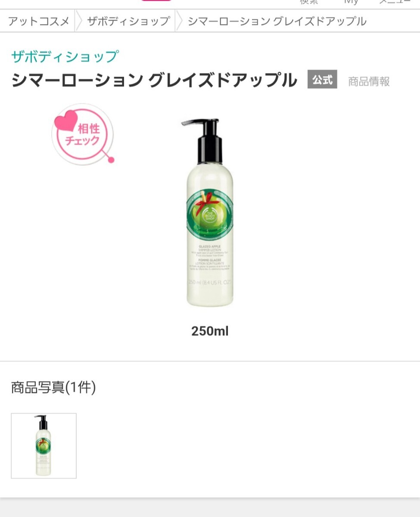Click the 商品写真(1件) heading
This screenshot has height=517, width=420.
click(53, 387)
